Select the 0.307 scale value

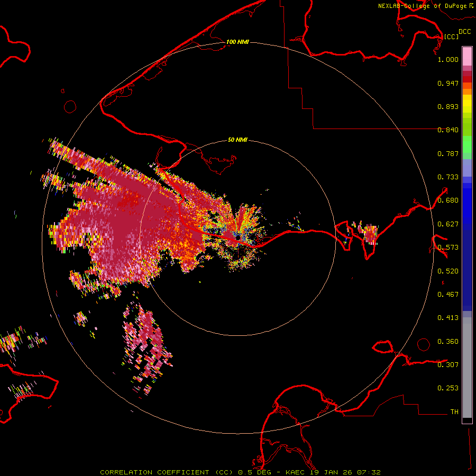point(448,365)
